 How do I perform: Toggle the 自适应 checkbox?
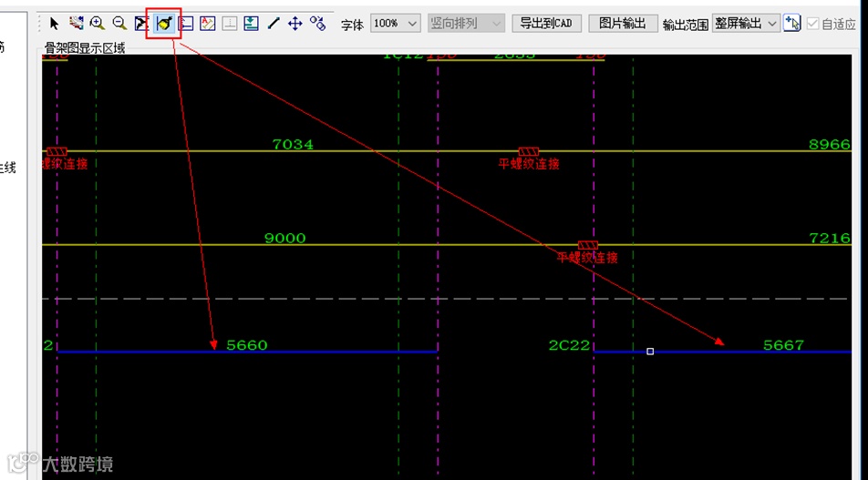pos(812,24)
